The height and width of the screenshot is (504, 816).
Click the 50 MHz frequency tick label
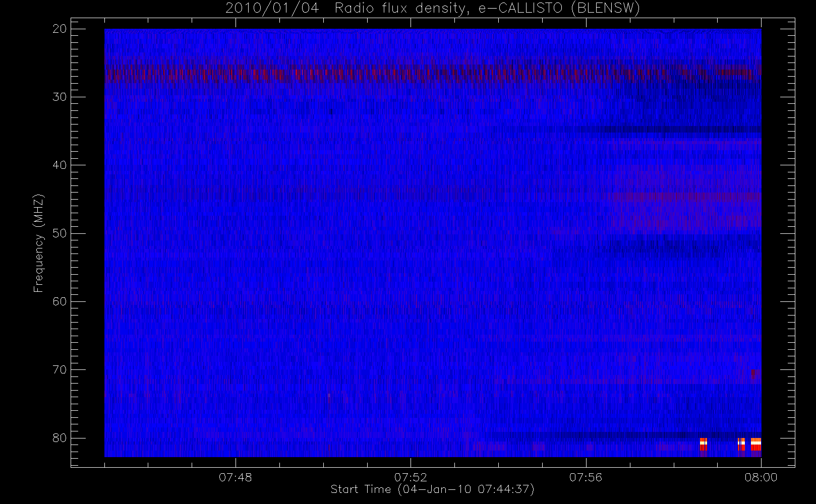60,233
